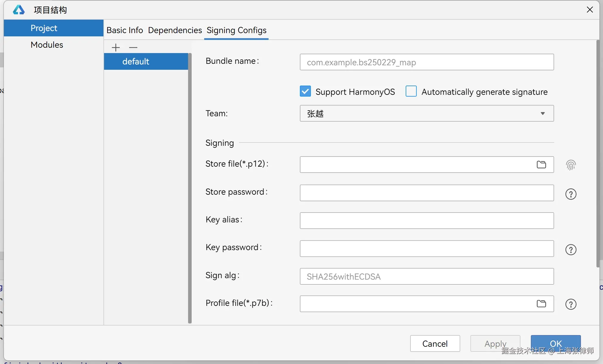Click the Key alias input field
Screen dimensions: 603x364
(x=426, y=221)
